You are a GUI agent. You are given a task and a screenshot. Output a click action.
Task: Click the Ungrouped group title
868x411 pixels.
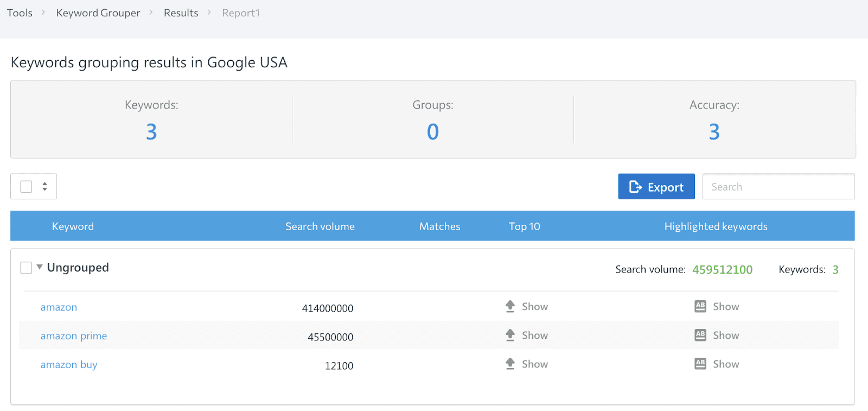coord(78,268)
